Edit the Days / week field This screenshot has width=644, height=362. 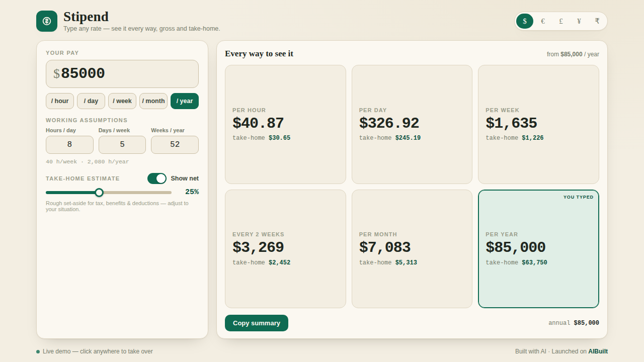pos(122,145)
